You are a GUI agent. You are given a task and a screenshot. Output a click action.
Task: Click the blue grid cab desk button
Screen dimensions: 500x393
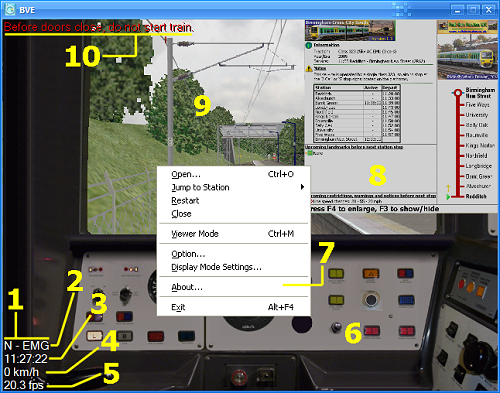tap(406, 300)
